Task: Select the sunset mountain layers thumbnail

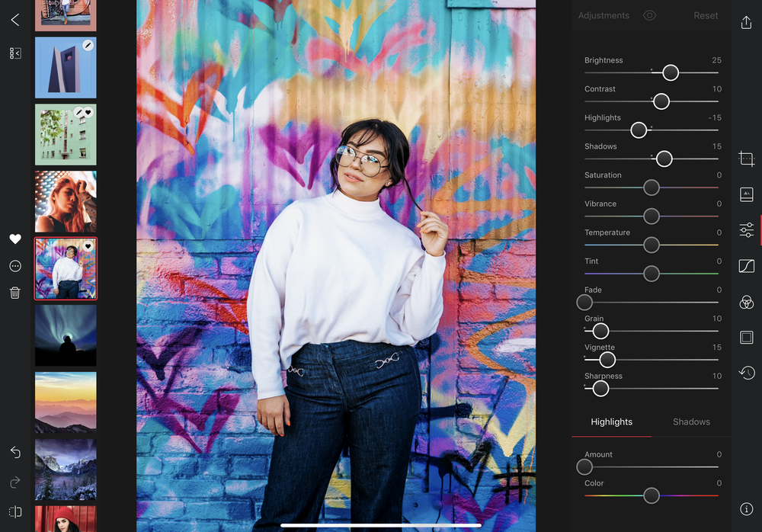Action: pyautogui.click(x=66, y=402)
